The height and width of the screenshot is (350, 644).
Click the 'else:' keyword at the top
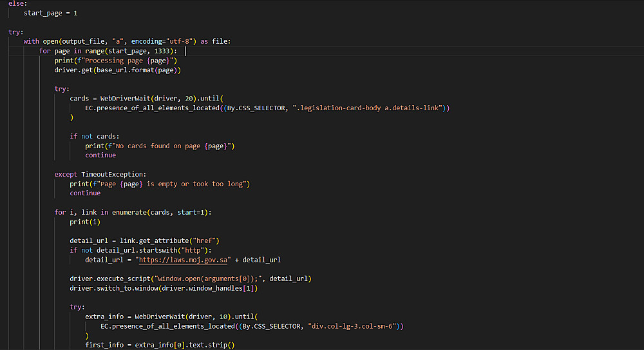point(17,3)
